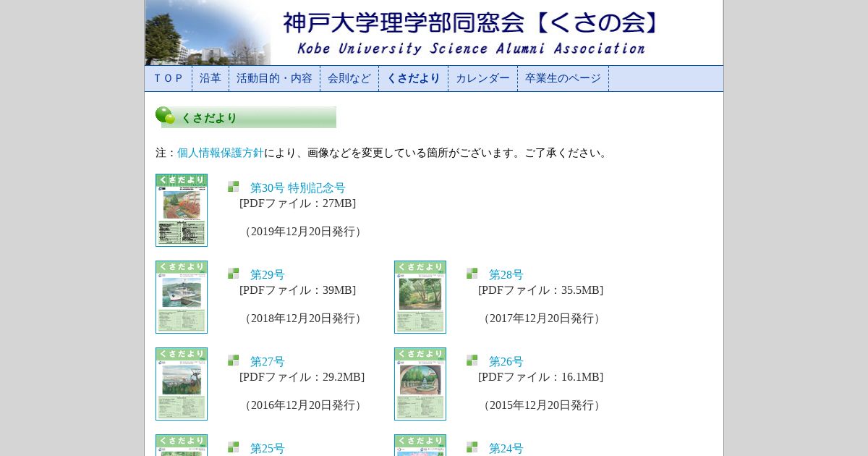Open 卒業生のページ in the navigation bar

[563, 78]
